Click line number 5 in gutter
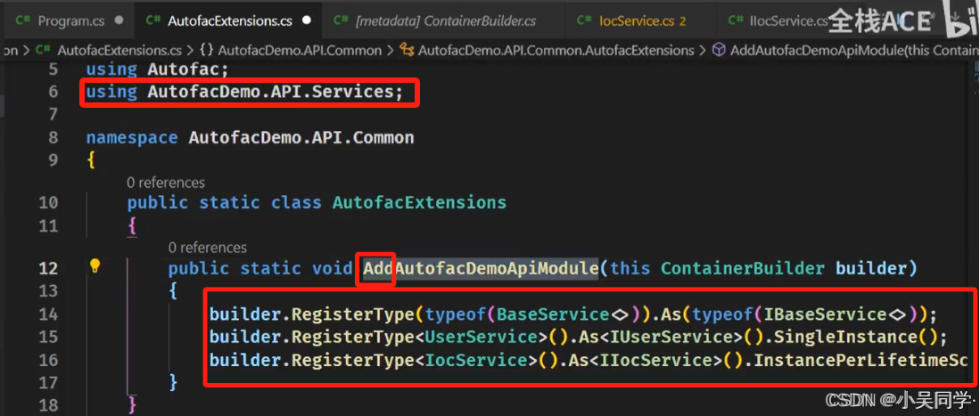The width and height of the screenshot is (980, 416). pos(54,69)
